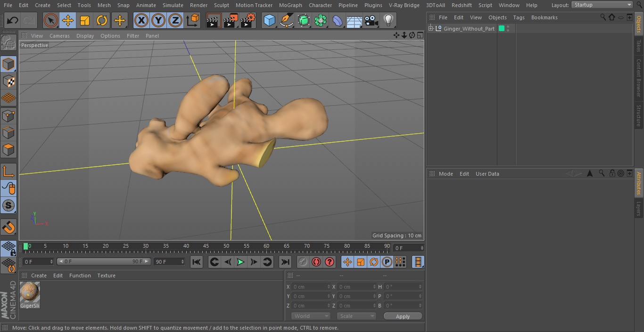Open the Attributes Mode menu
Screen dimensions: 644x332
tap(446, 174)
